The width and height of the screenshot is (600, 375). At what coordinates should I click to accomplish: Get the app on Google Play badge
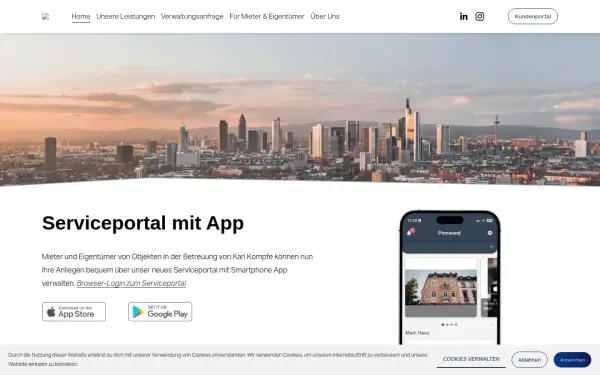tap(160, 312)
